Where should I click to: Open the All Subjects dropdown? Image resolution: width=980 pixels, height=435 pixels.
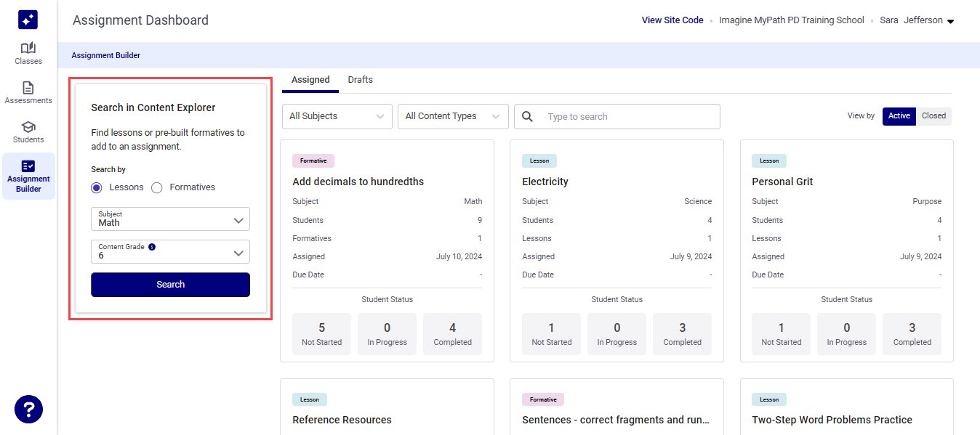pos(337,116)
